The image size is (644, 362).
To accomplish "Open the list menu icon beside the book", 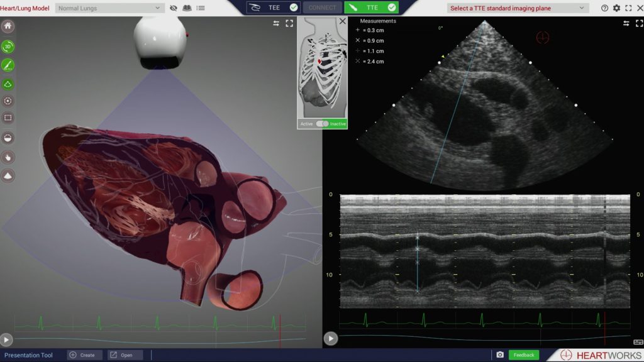I will pos(201,8).
